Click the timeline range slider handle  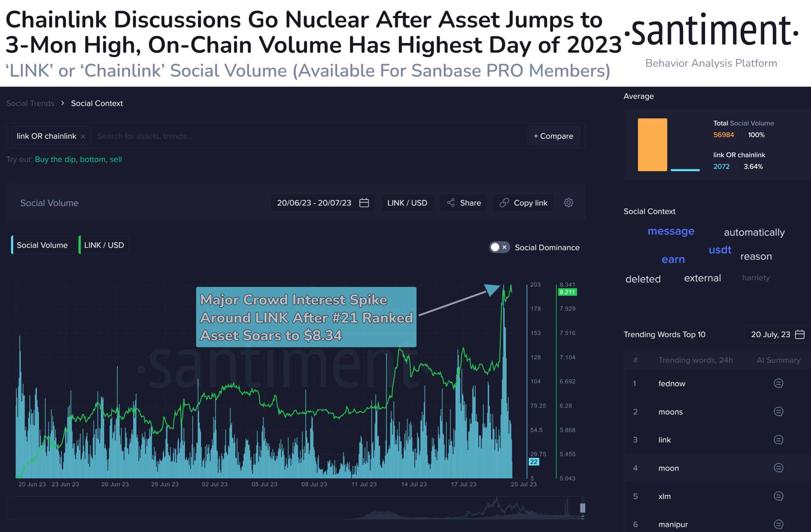point(582,508)
